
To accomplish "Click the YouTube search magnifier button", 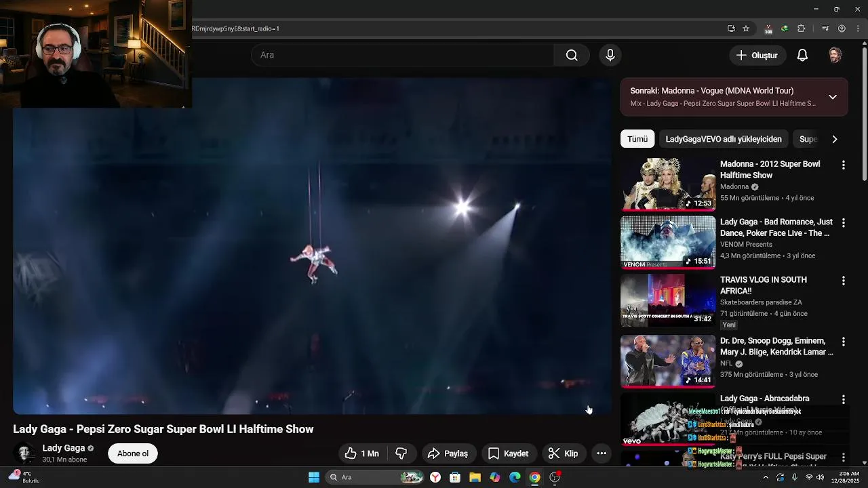I will [572, 56].
